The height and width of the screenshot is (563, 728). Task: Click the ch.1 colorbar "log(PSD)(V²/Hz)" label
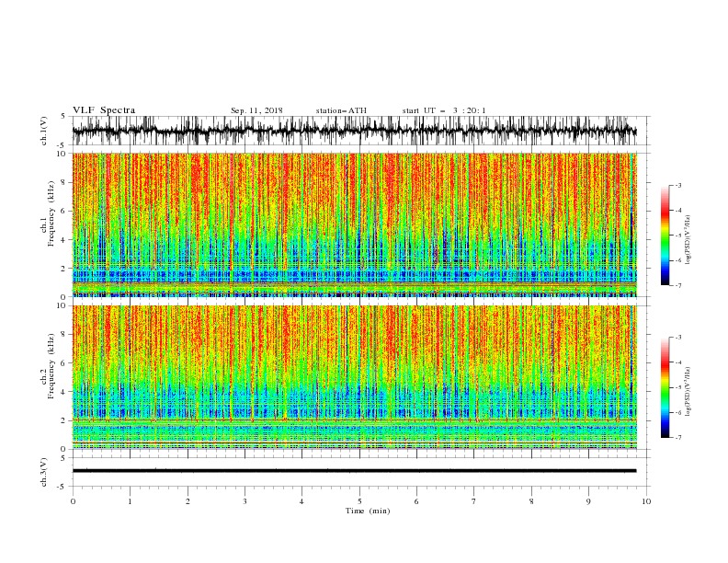click(x=688, y=240)
